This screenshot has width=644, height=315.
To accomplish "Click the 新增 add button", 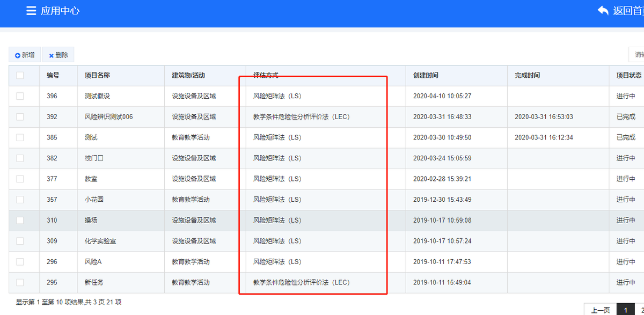I will [x=25, y=55].
